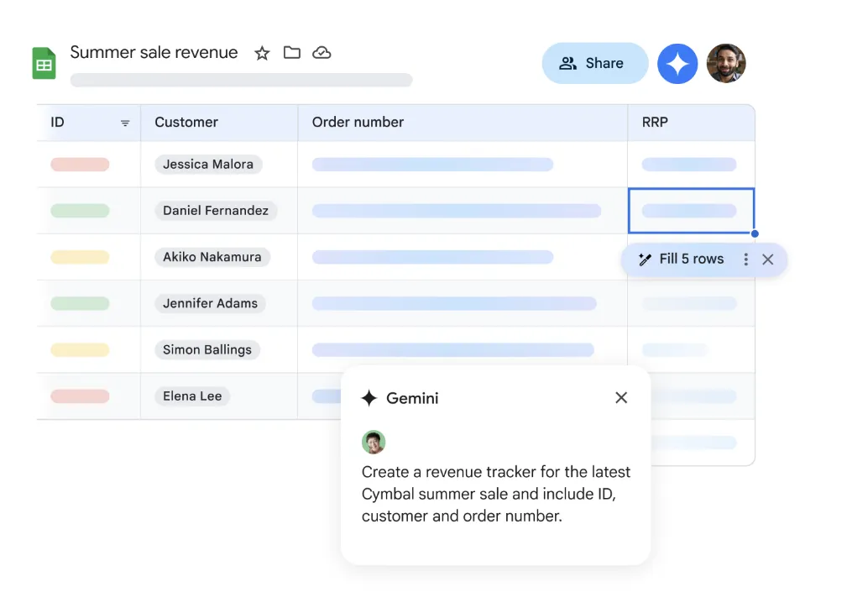
Task: Click the Gemini panel title
Action: pos(412,398)
